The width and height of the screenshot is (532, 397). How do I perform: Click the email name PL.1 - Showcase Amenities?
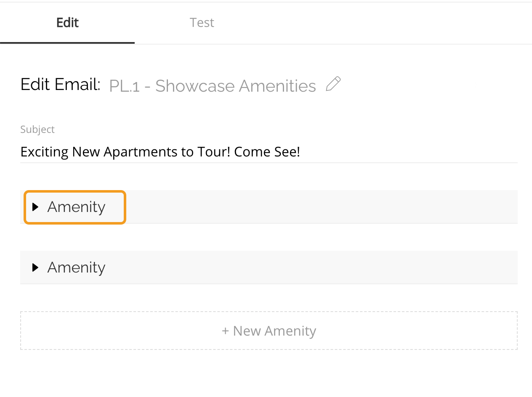tap(212, 86)
